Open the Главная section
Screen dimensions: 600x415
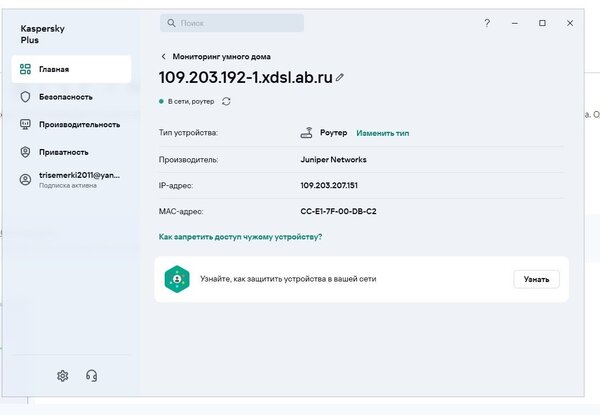[70, 69]
